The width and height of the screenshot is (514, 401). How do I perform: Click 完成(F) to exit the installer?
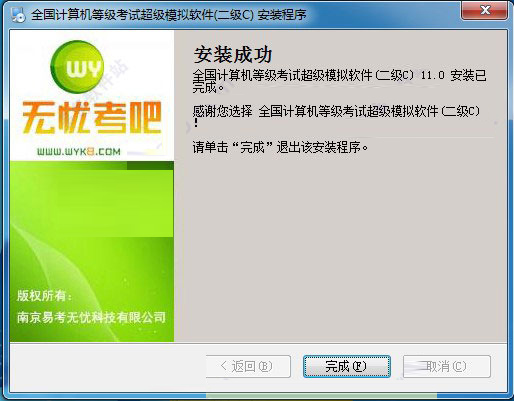[x=347, y=366]
